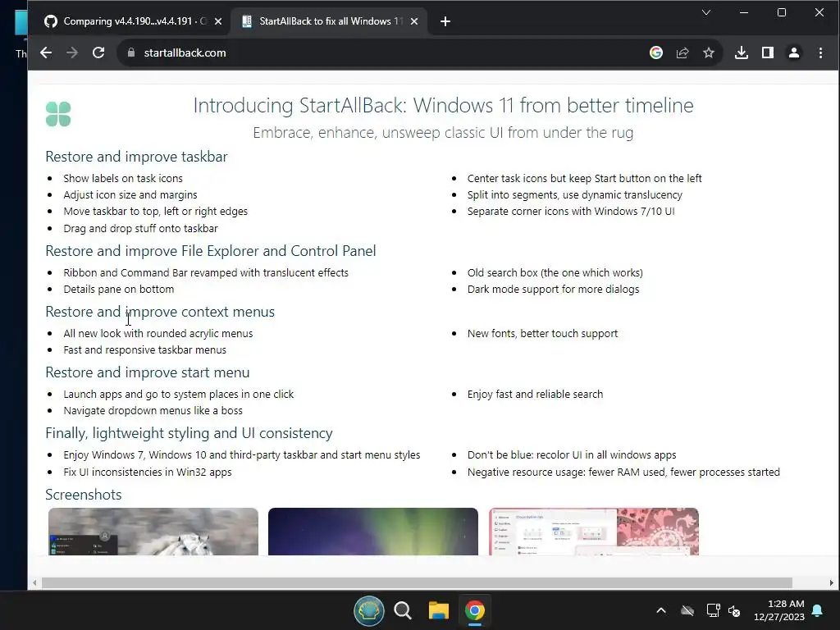Screen dimensions: 840x630
Task: Click the muted volume tray icon
Action: click(x=734, y=610)
